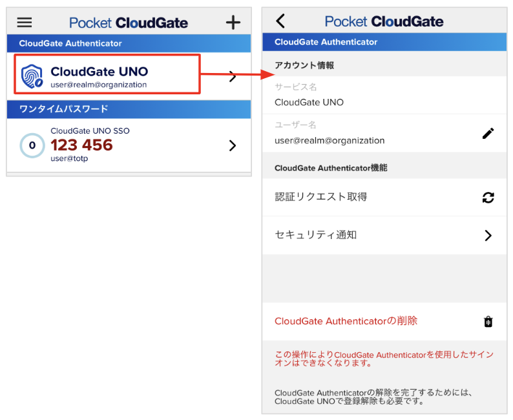This screenshot has width=513, height=420.
Task: Tap ワンタイムパスワード section header
Action: click(x=129, y=109)
